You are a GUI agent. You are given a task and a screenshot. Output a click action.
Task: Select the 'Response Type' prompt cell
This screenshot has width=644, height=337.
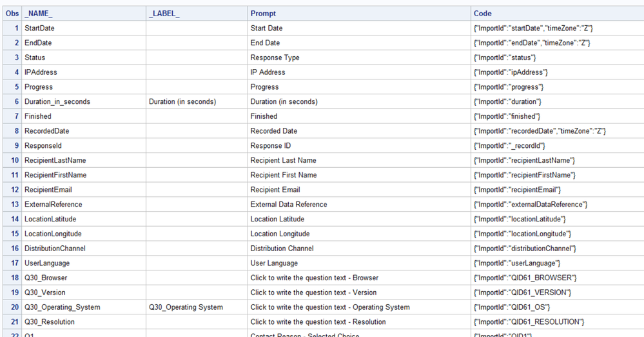pyautogui.click(x=275, y=58)
